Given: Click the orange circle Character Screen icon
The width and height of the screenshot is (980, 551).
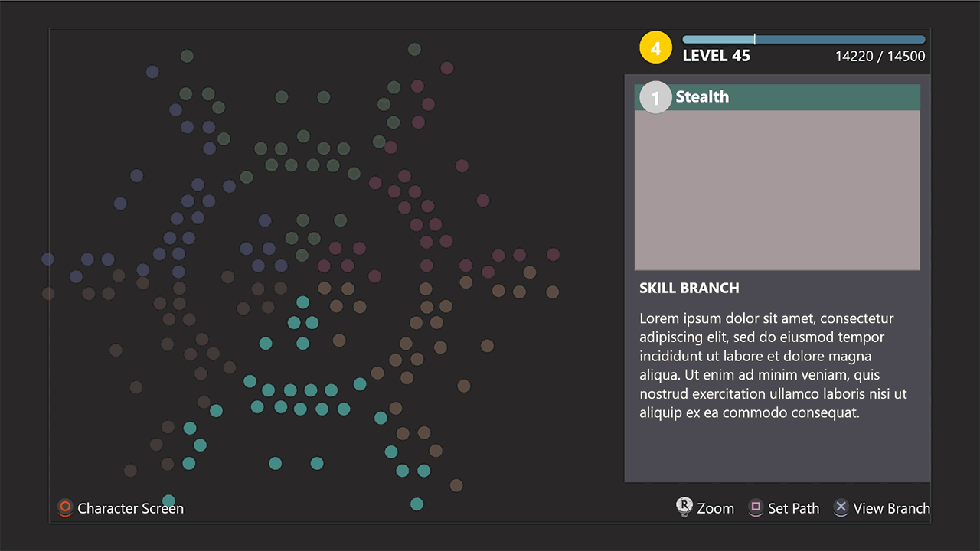Looking at the screenshot, I should click(x=66, y=507).
